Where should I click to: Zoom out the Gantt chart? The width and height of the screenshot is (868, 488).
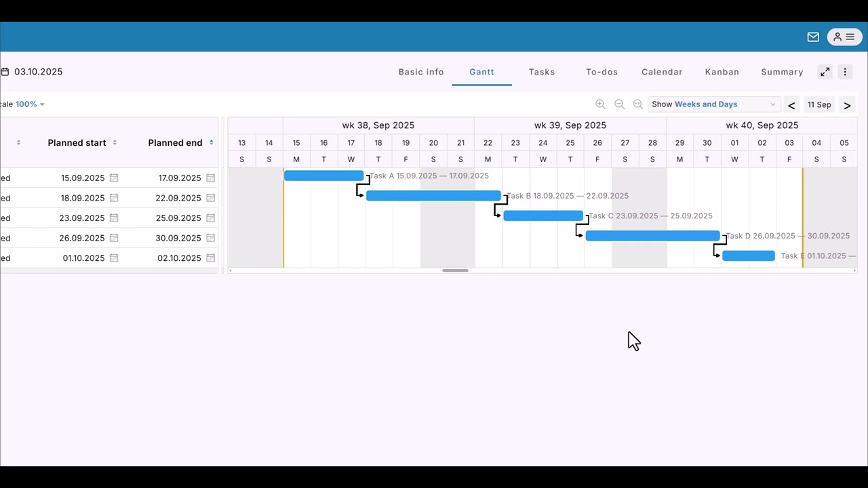coord(619,104)
